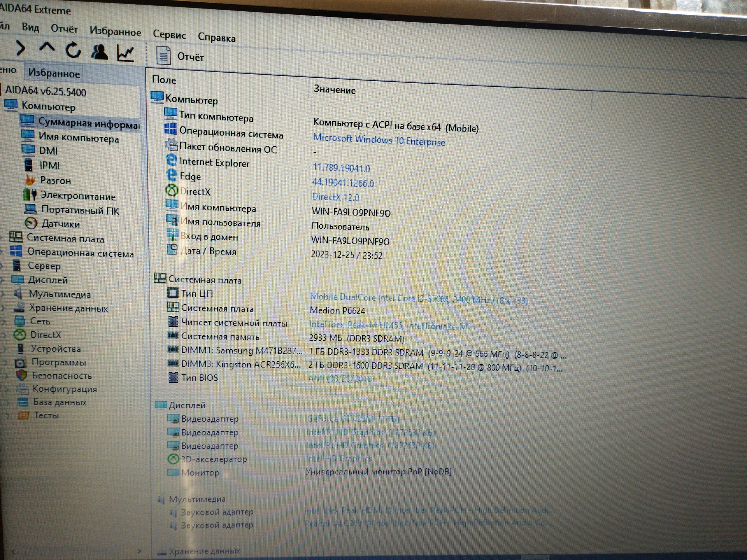Click the DirectX row Xbox icon in report
The image size is (747, 560).
click(172, 190)
